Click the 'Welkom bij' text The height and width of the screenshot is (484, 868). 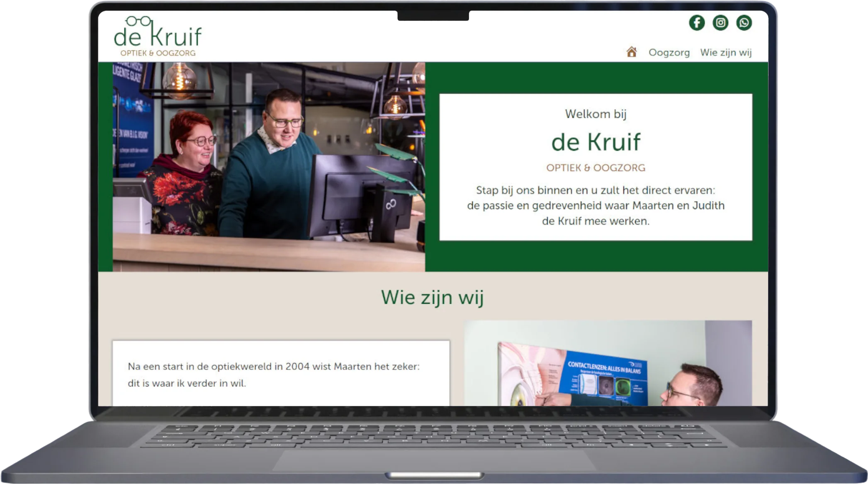pyautogui.click(x=596, y=114)
